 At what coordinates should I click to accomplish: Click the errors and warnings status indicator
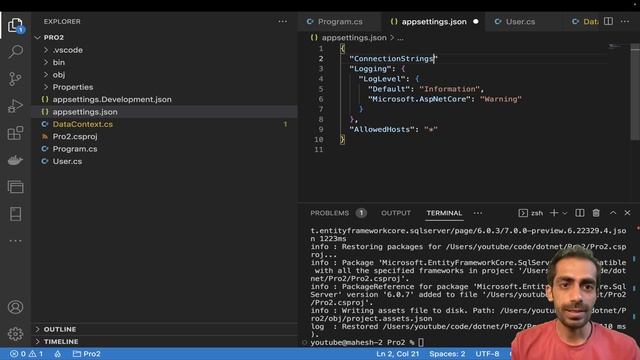(x=26, y=354)
